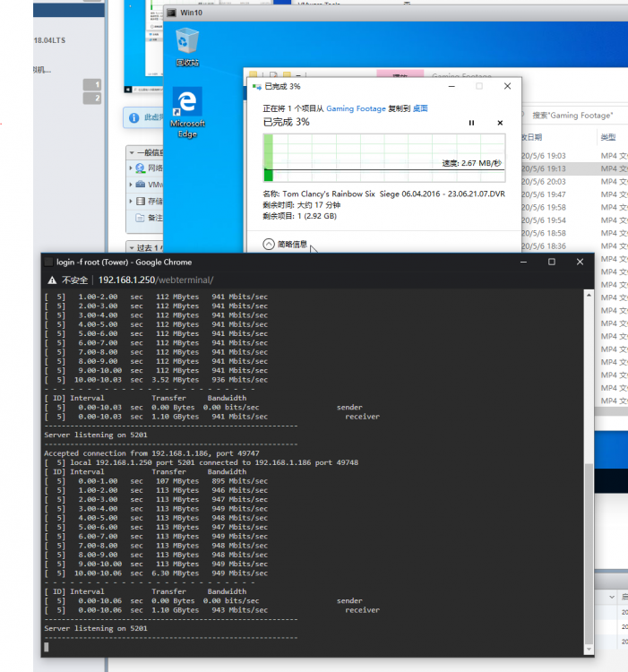Select the file row dated 20/5/6 19:47
This screenshot has height=672, width=628.
coord(574,194)
